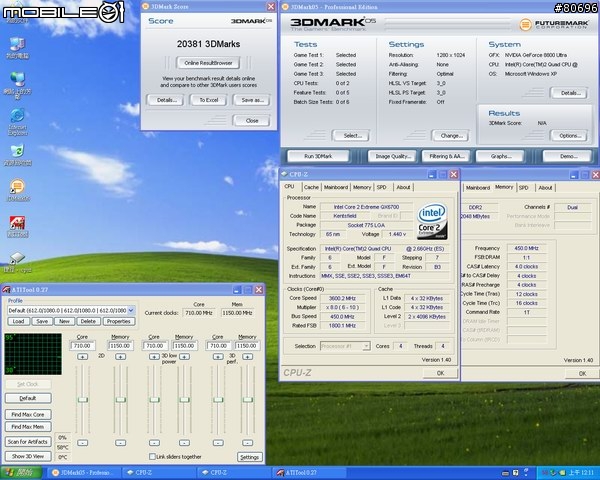Open Online ResultBrowser from Score window
600x480 pixels.
pyautogui.click(x=208, y=63)
